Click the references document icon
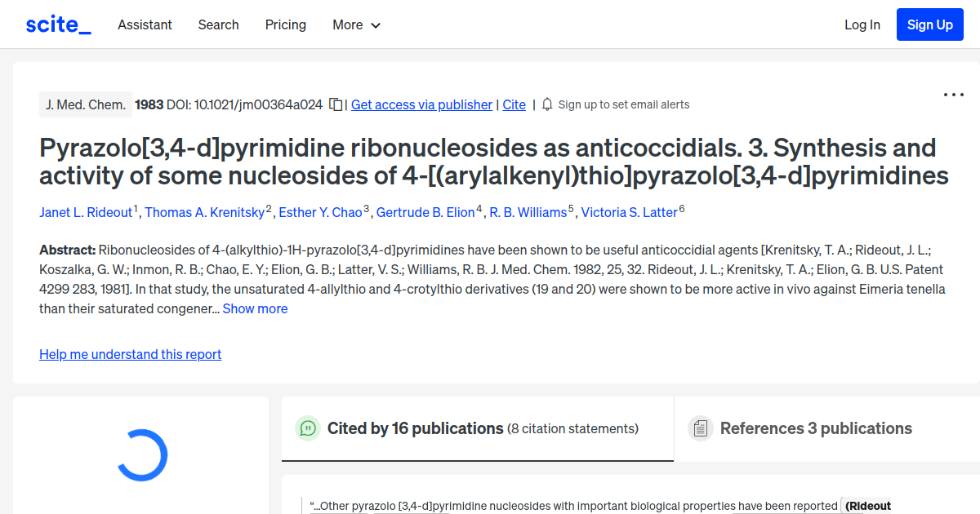This screenshot has width=980, height=514. (700, 428)
